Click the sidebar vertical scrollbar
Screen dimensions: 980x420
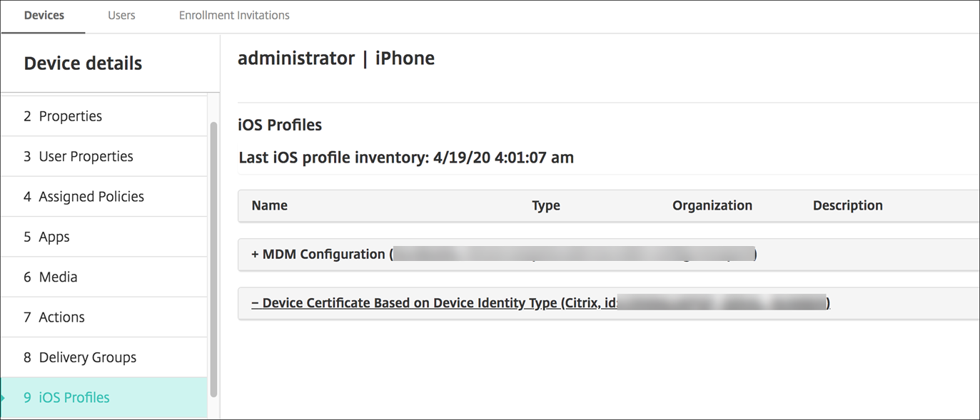(x=213, y=257)
